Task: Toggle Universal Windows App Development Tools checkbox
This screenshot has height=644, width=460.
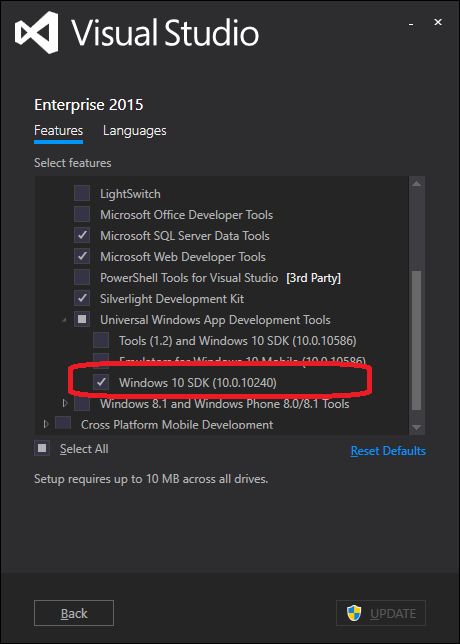Action: tap(82, 319)
